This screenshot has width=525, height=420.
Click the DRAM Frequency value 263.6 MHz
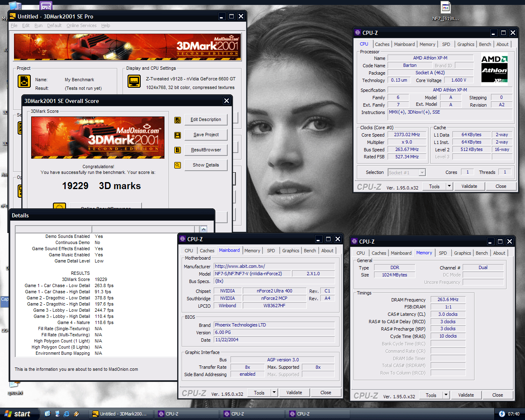[448, 299]
